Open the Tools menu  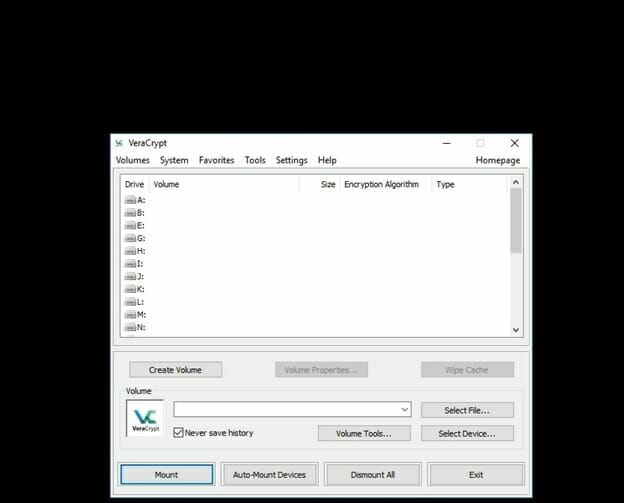[255, 160]
